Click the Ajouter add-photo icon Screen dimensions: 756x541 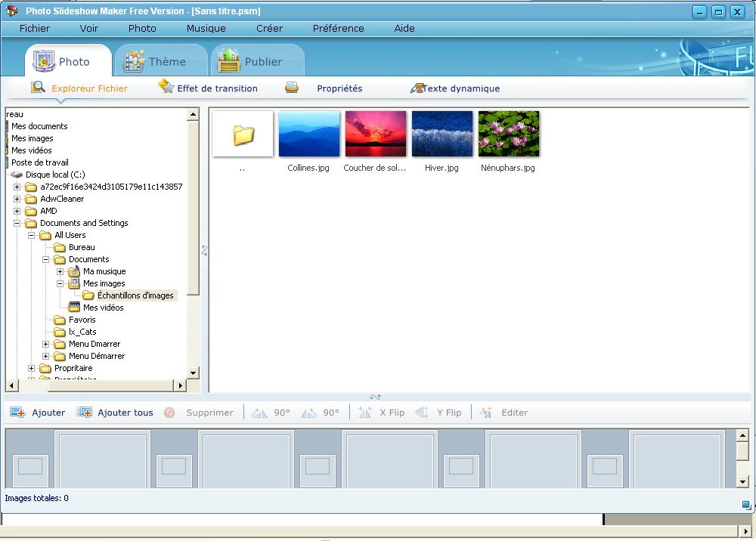pyautogui.click(x=17, y=413)
